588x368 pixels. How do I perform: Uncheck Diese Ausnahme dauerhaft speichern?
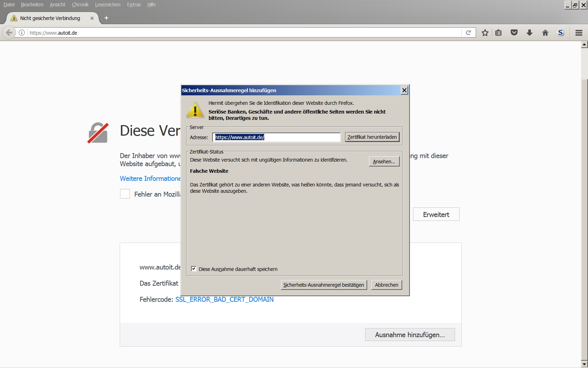click(x=194, y=269)
